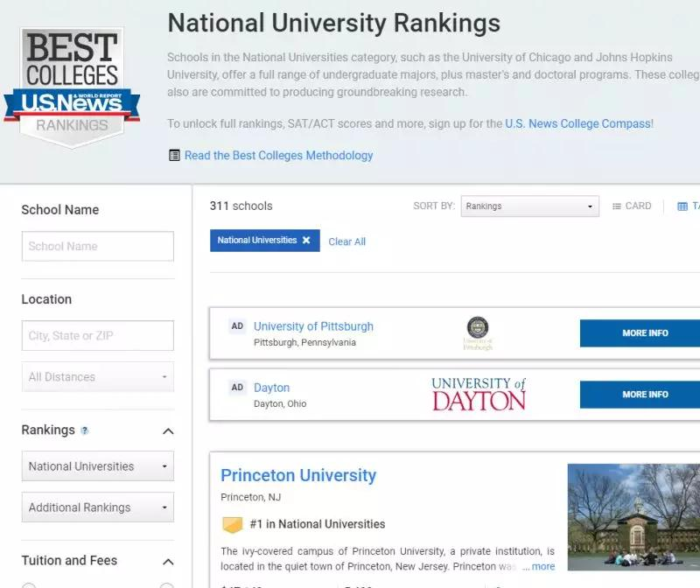Click the Dayton, Ohio location text
This screenshot has height=588, width=700.
point(280,403)
